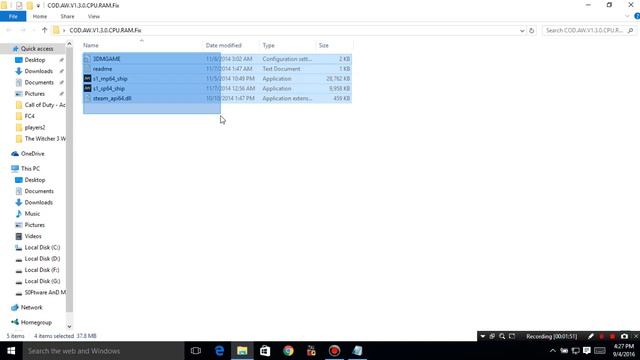Image resolution: width=640 pixels, height=360 pixels.
Task: Open the Share ribbon tab
Action: [67, 16]
